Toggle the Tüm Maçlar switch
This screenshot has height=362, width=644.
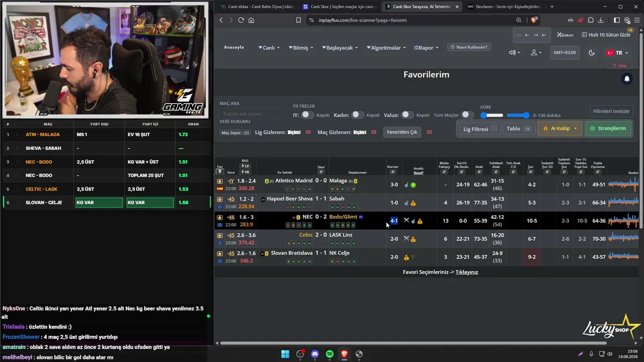[x=468, y=115]
